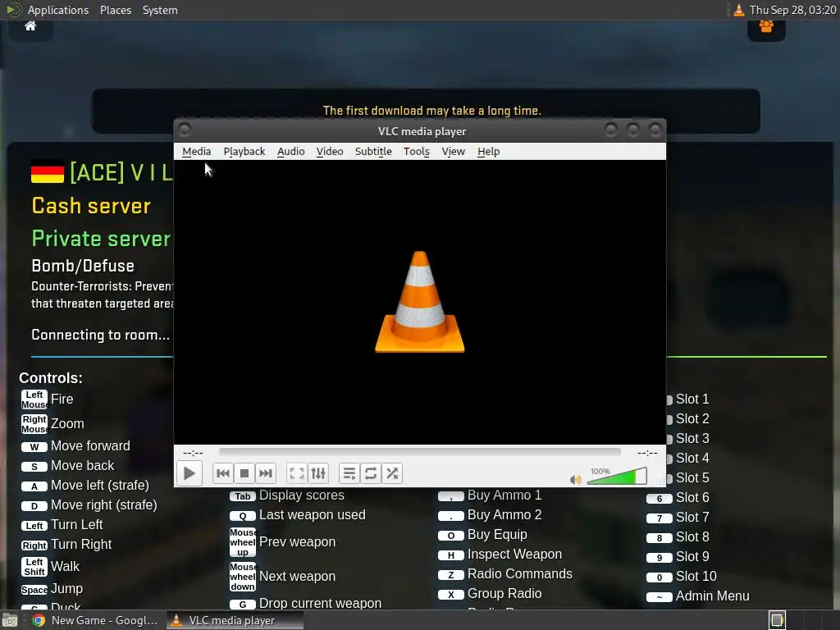
Task: Click the 'Inspect Weapon' label
Action: pos(515,555)
